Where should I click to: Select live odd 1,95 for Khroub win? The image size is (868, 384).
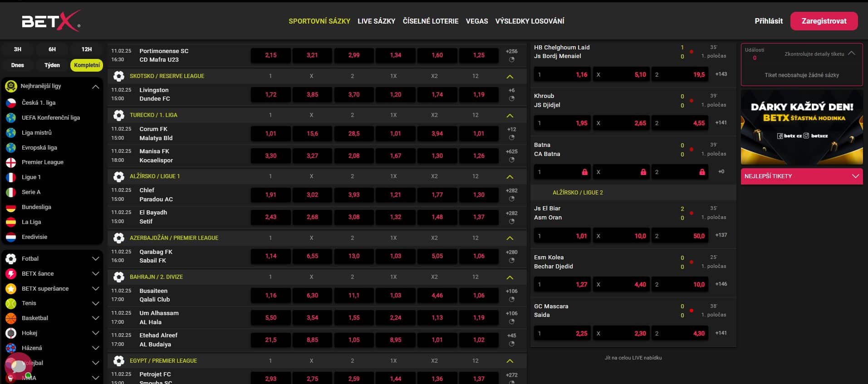point(562,123)
